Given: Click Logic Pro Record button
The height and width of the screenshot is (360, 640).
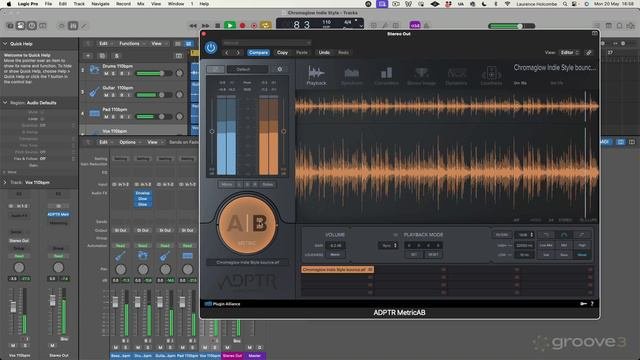Looking at the screenshot, I should pos(242,25).
